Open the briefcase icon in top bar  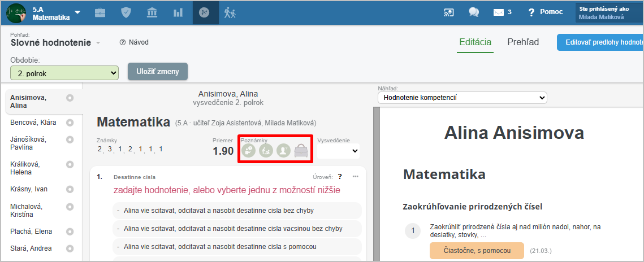(100, 12)
